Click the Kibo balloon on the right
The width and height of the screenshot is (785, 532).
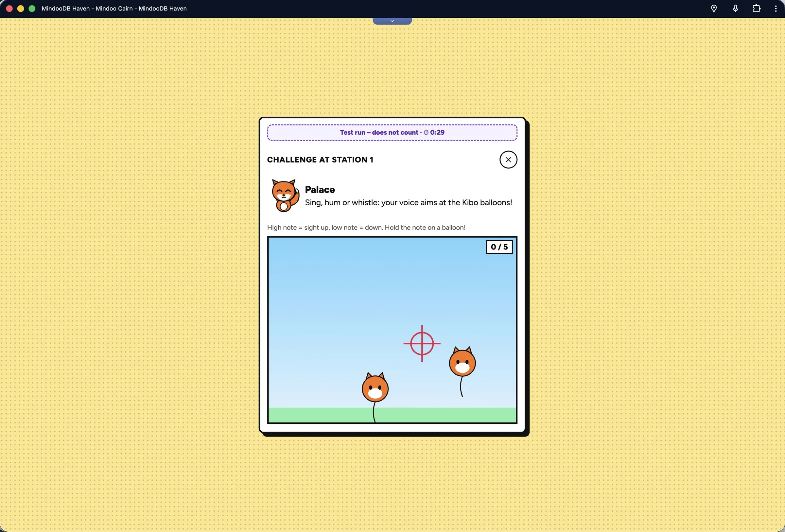click(462, 362)
